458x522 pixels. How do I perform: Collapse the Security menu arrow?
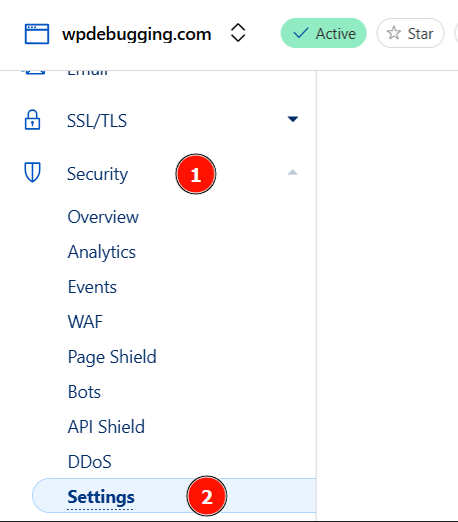click(293, 172)
